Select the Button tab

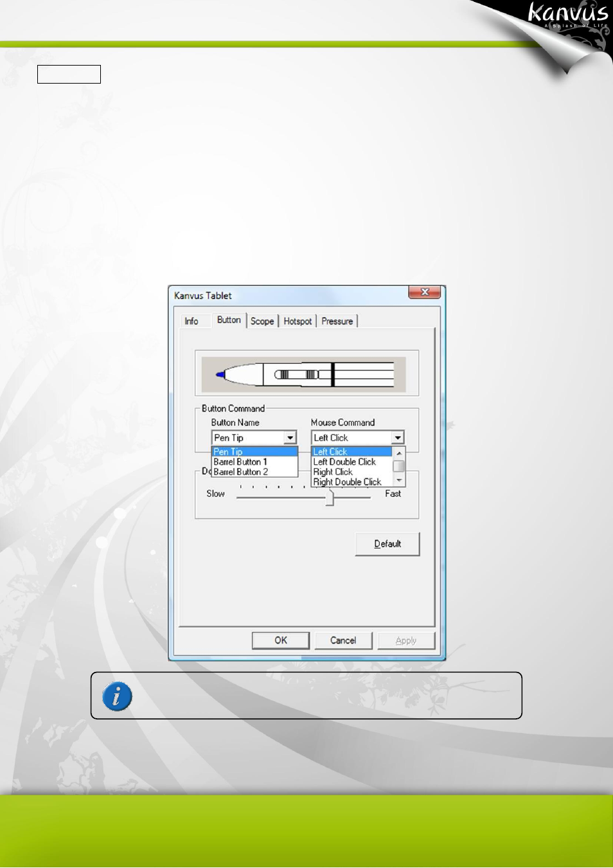pyautogui.click(x=229, y=320)
